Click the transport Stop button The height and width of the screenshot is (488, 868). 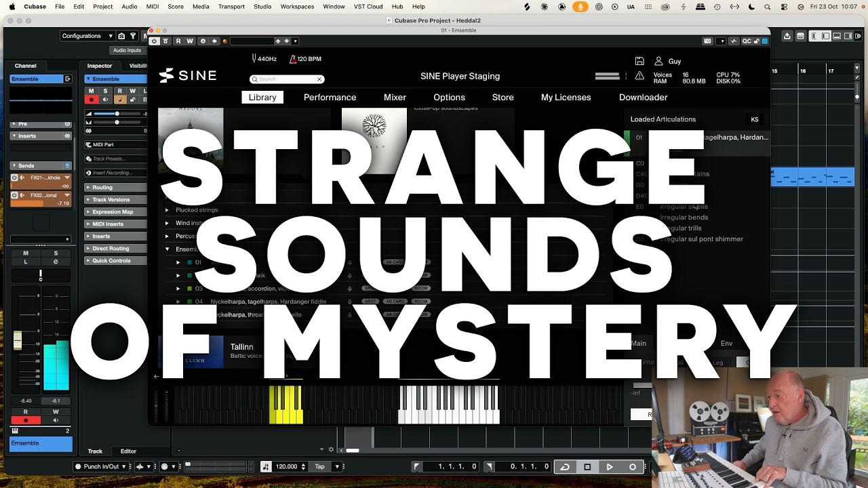587,467
